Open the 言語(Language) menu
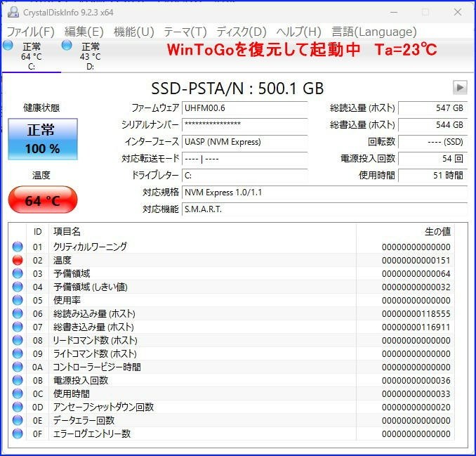Image resolution: width=476 pixels, height=456 pixels. pyautogui.click(x=374, y=32)
